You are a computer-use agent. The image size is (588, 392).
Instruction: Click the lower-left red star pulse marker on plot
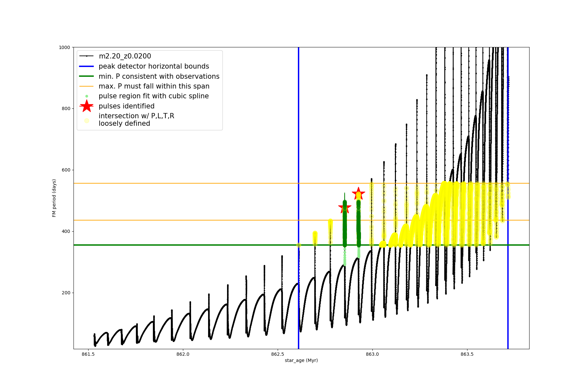(x=345, y=207)
